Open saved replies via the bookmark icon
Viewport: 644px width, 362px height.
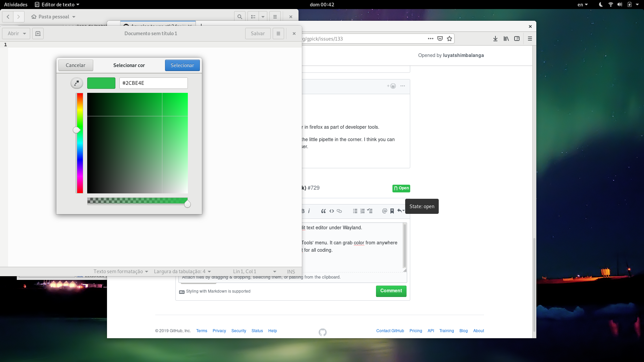click(392, 211)
